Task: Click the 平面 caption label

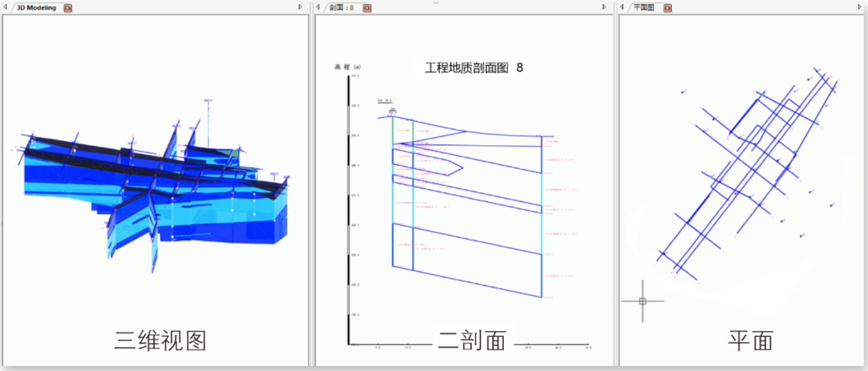Action: coord(750,341)
